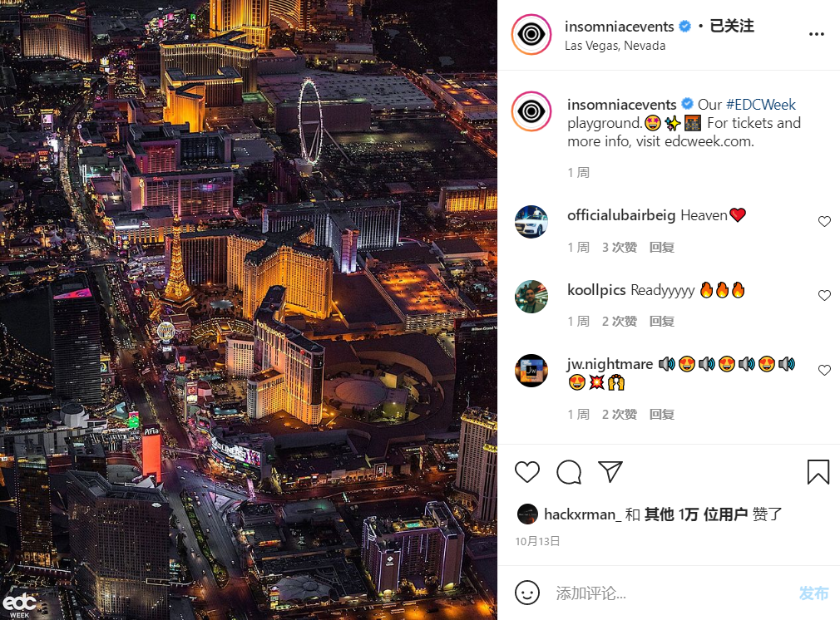Open hackxrman_ profile from likes line
Screen dimensions: 840x620
tap(582, 514)
